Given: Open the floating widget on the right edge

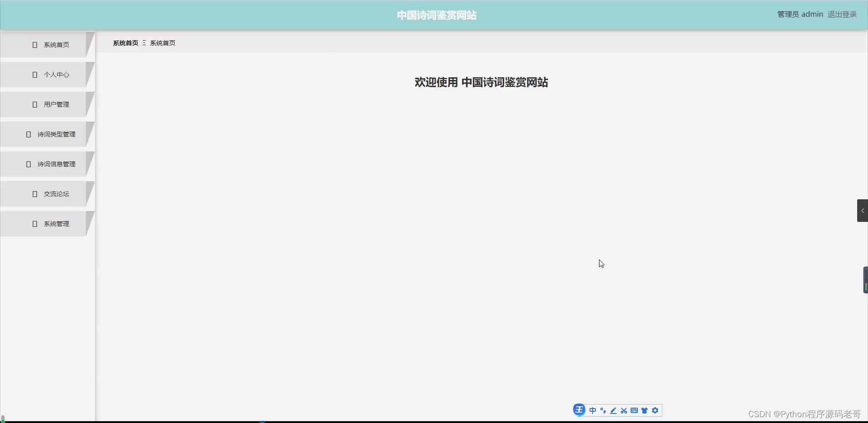Looking at the screenshot, I should click(866, 280).
